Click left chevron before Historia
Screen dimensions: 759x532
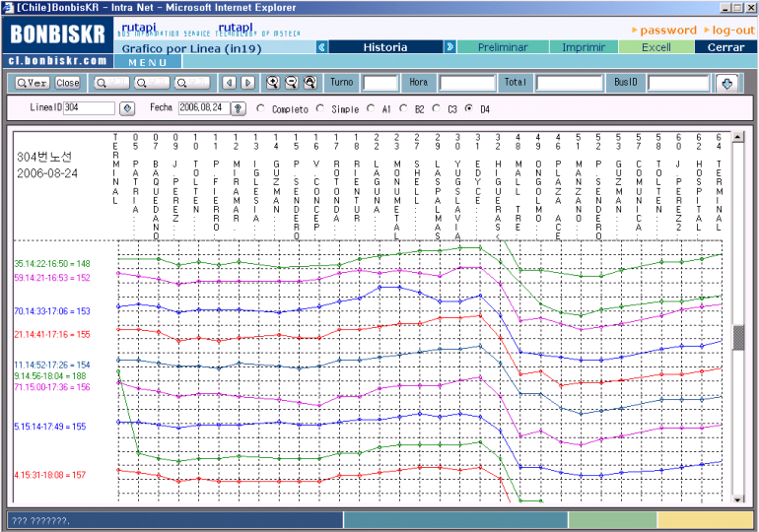[x=321, y=47]
